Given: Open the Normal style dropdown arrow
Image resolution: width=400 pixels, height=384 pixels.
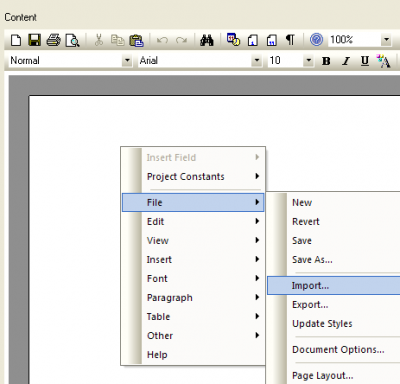Looking at the screenshot, I should click(127, 61).
